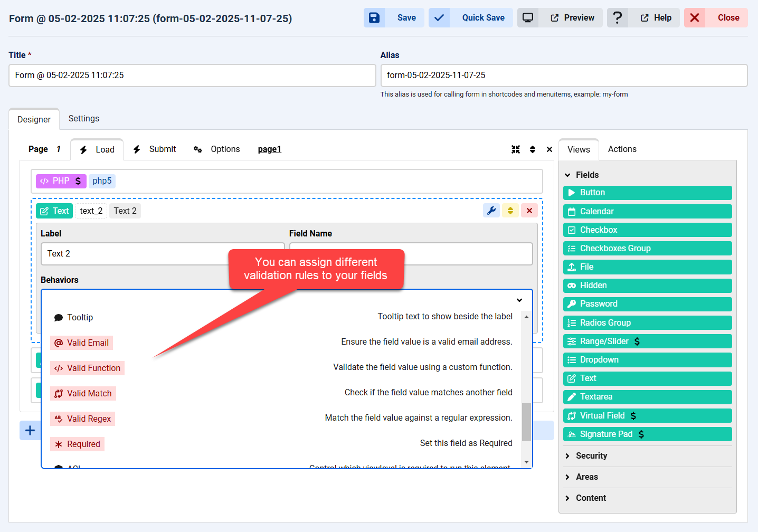Screen dimensions: 758x532
Task: Click the blue plus add page icon
Action: coord(30,430)
